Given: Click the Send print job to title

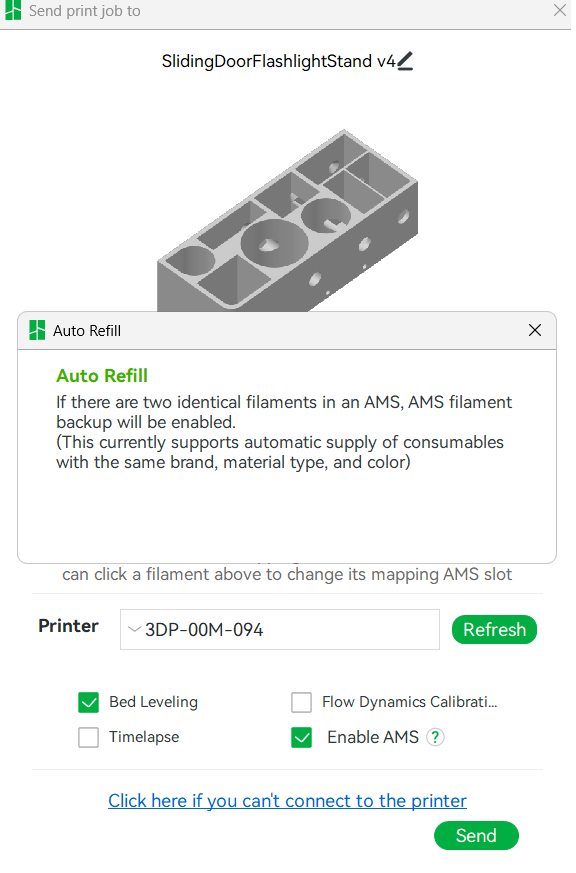Looking at the screenshot, I should [x=85, y=11].
